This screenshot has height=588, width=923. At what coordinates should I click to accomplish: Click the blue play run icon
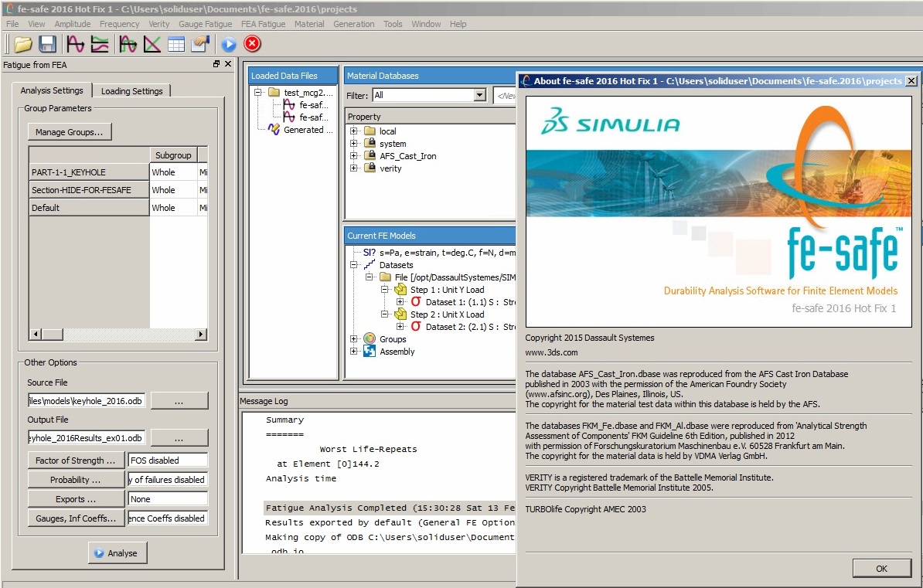[228, 44]
